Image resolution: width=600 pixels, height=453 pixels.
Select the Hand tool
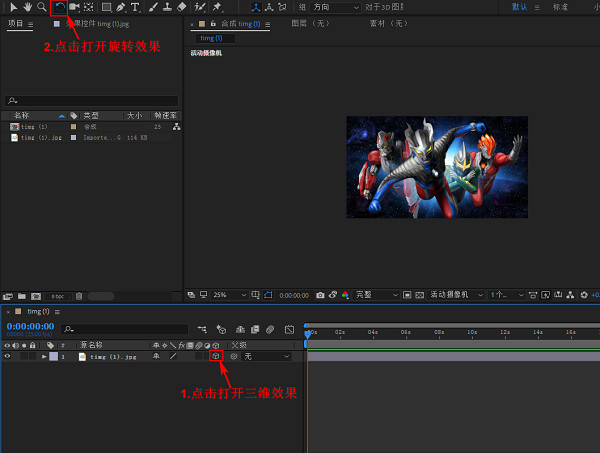[27, 7]
